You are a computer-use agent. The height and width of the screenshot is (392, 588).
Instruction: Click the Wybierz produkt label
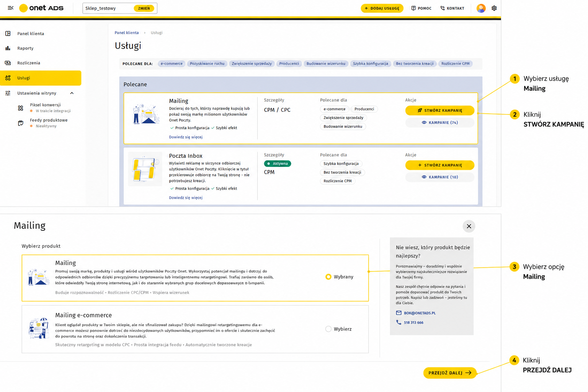(41, 246)
